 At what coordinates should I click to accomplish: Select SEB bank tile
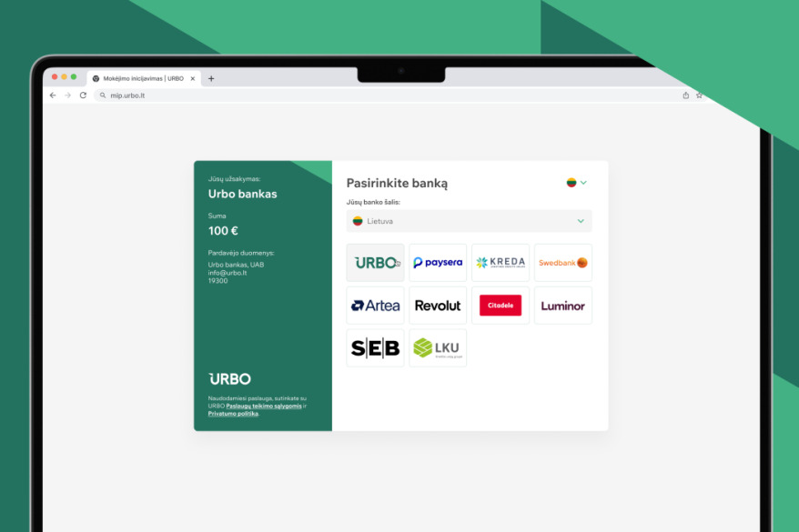click(x=375, y=348)
